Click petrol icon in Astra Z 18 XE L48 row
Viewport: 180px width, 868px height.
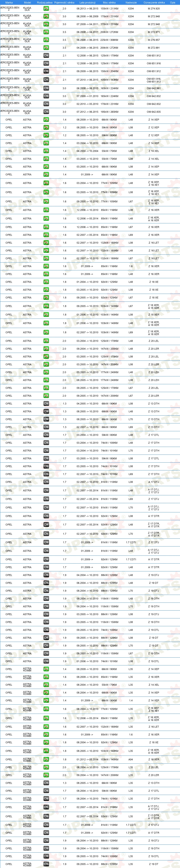pyautogui.click(x=46, y=282)
